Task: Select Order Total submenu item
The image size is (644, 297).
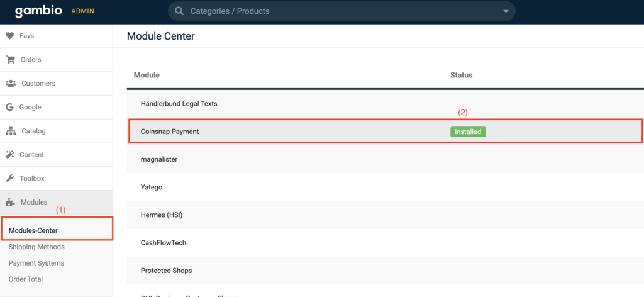Action: 26,279
